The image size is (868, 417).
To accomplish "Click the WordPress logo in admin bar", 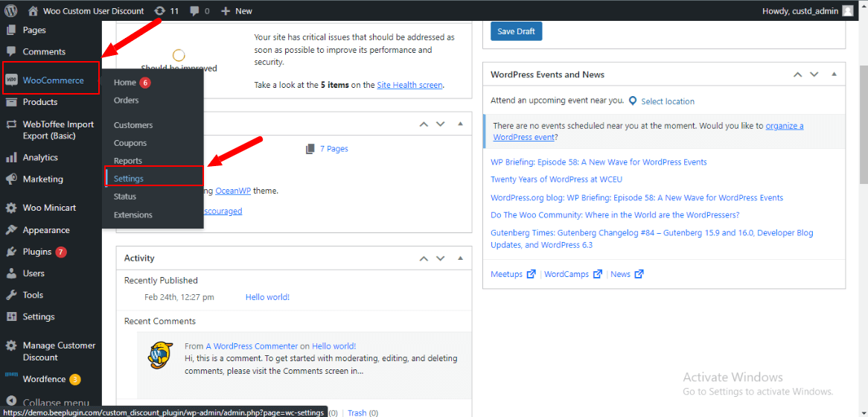I will 11,10.
